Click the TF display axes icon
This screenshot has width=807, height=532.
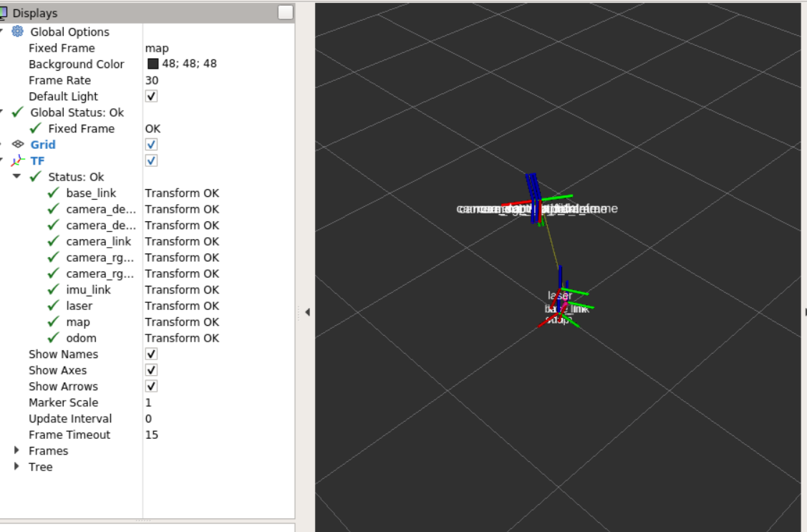pos(19,160)
